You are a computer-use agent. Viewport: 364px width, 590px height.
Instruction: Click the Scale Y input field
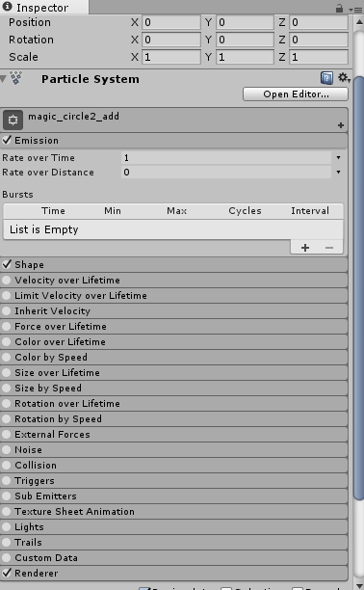[245, 57]
